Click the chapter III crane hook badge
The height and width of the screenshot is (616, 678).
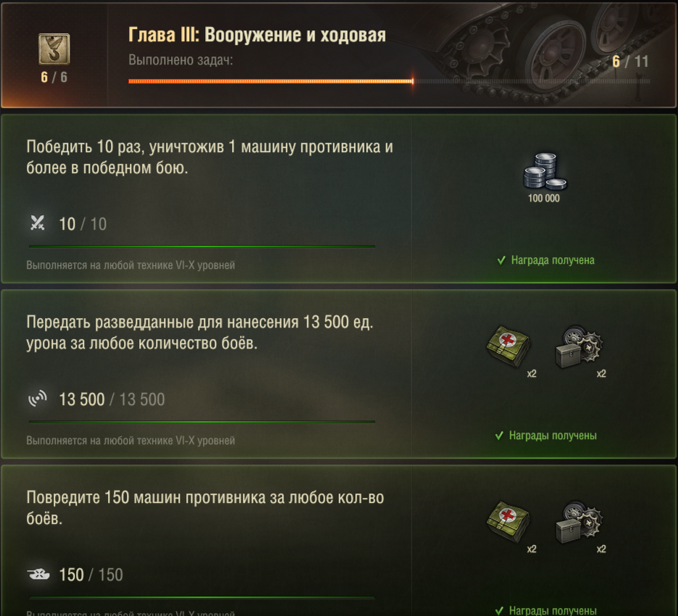pyautogui.click(x=54, y=49)
